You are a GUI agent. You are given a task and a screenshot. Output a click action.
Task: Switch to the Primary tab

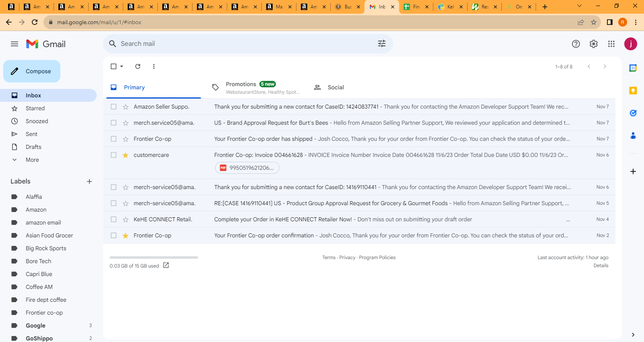coord(153,87)
